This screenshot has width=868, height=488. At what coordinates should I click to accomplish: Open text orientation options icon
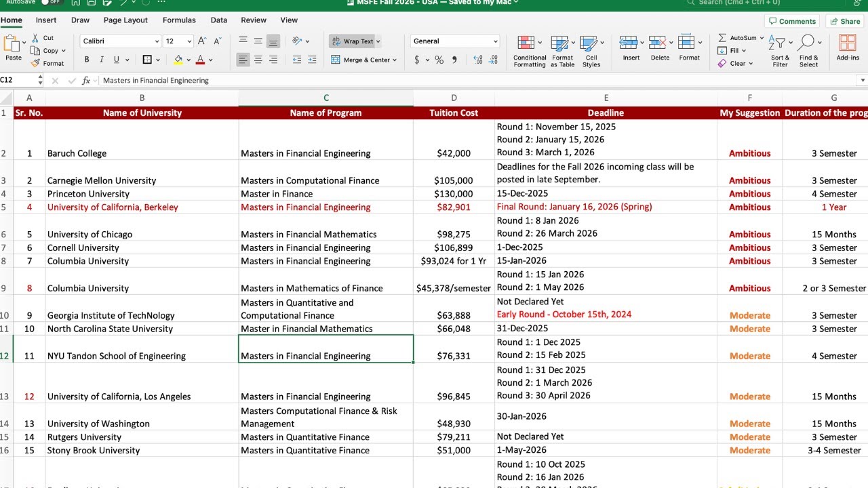click(x=297, y=41)
